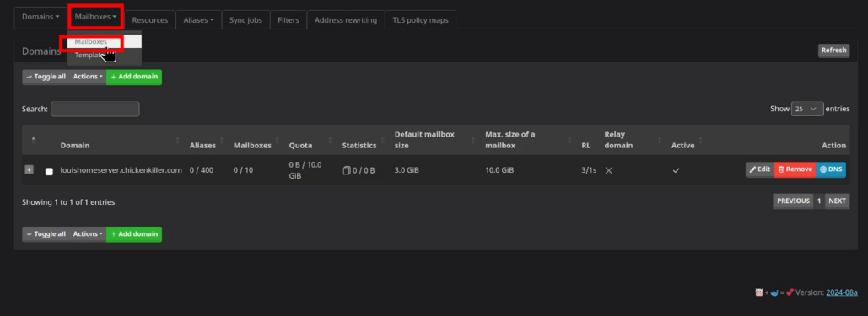
Task: Click the green top Add domain button
Action: click(134, 77)
